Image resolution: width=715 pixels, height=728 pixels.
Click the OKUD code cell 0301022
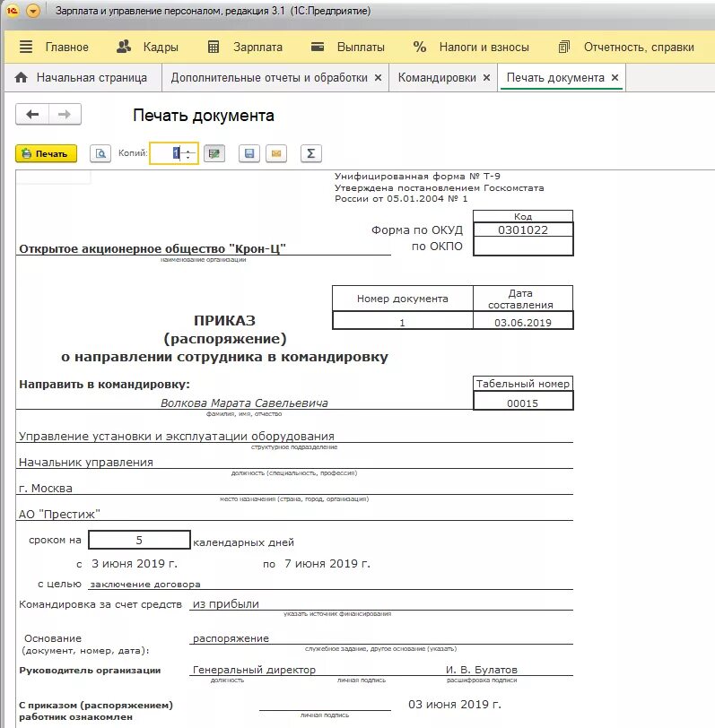[523, 230]
